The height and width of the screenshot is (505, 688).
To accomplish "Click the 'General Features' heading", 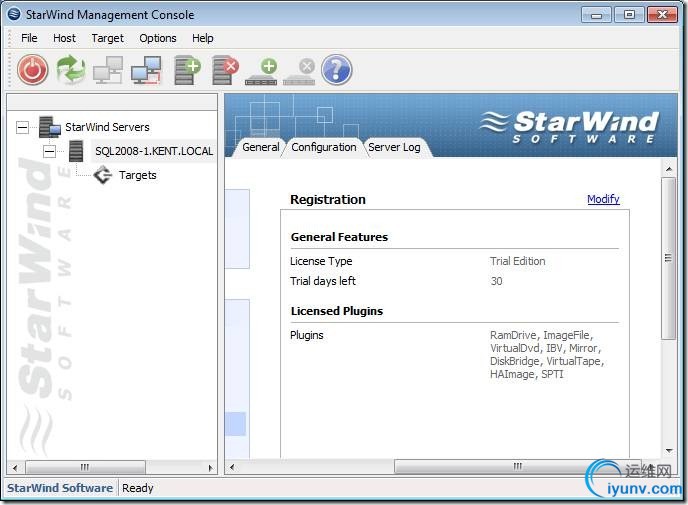I will (339, 237).
